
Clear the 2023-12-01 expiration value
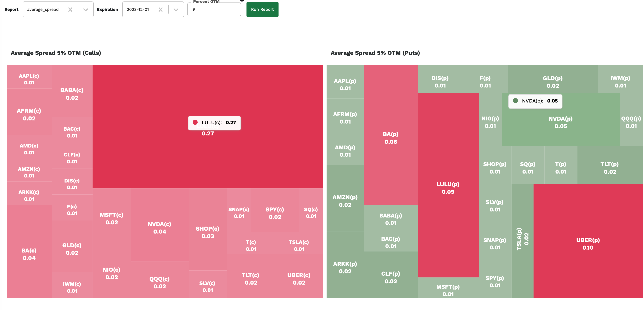(x=161, y=10)
